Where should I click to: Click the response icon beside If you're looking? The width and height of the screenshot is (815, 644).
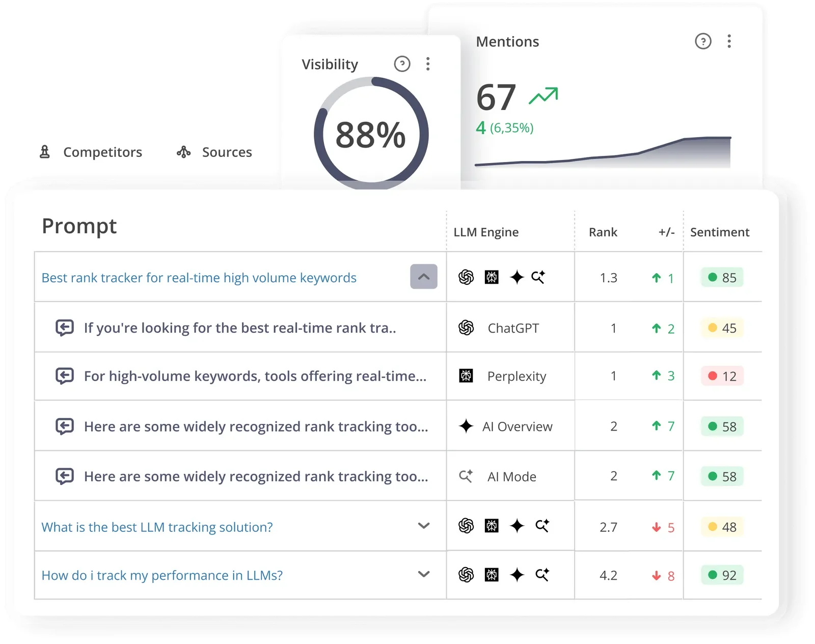coord(65,328)
